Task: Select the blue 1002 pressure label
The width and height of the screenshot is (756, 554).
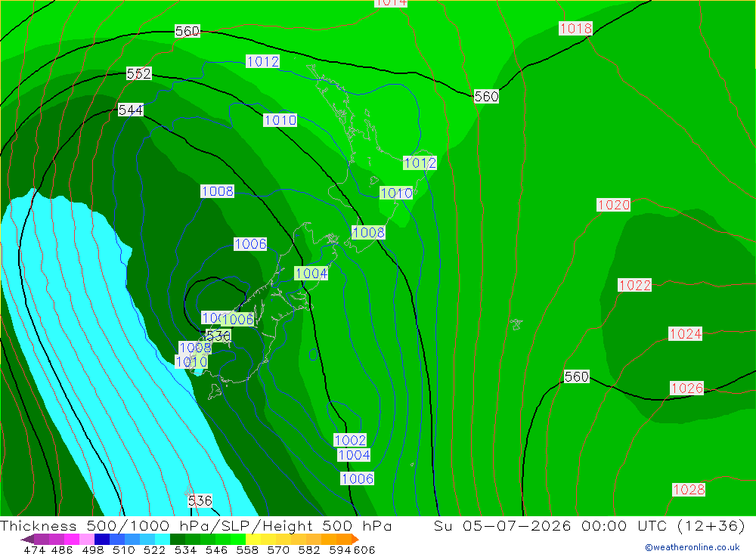Action: point(350,440)
